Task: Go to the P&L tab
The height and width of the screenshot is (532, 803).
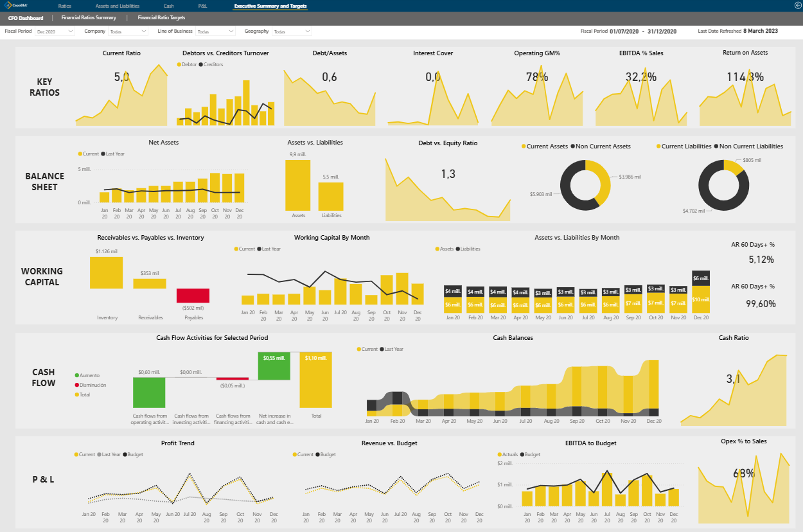Action: [x=203, y=6]
